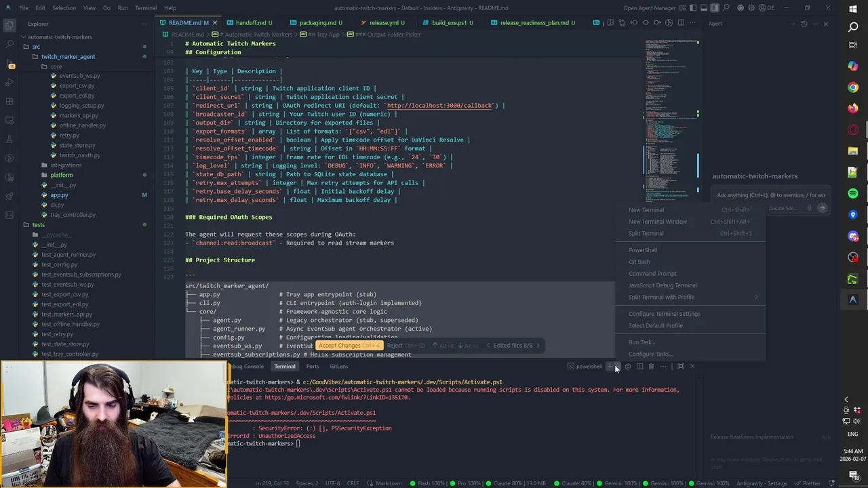The image size is (868, 488).
Task: Open Windows Start button
Action: (x=853, y=8)
